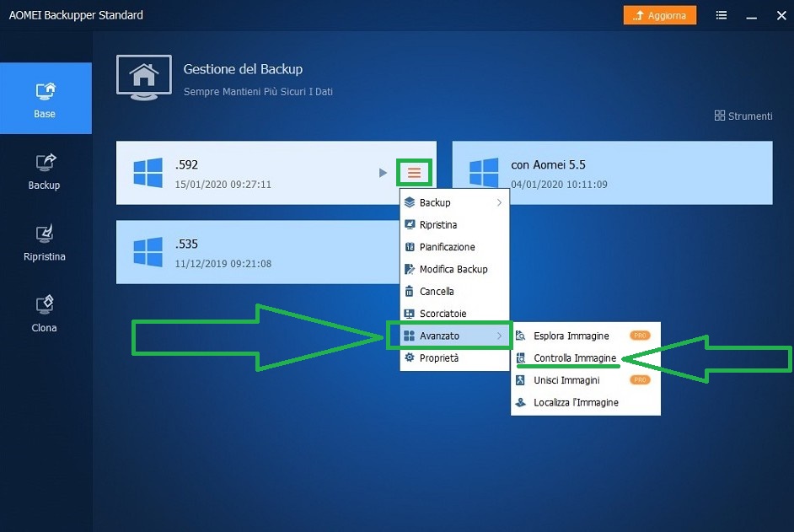Click the Localizza l'Immagine locate icon

pyautogui.click(x=520, y=402)
